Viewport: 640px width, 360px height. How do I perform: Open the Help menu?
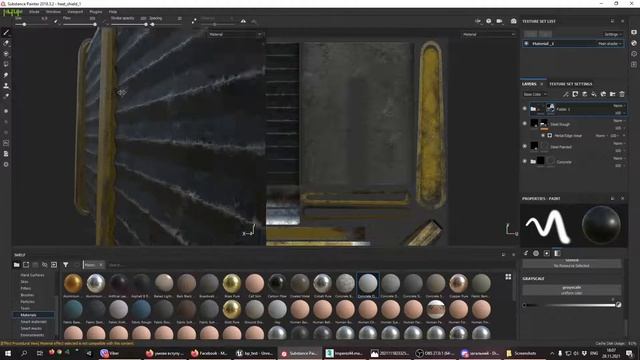pos(113,12)
